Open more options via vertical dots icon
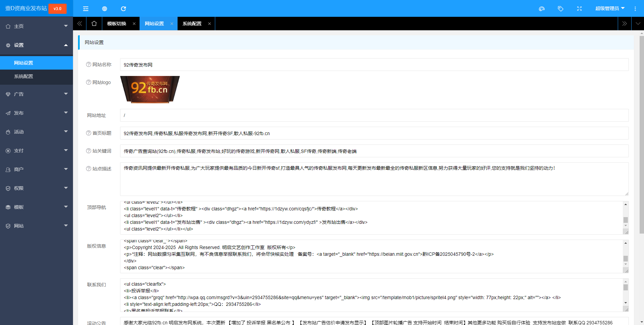The width and height of the screenshot is (644, 325). tap(635, 8)
